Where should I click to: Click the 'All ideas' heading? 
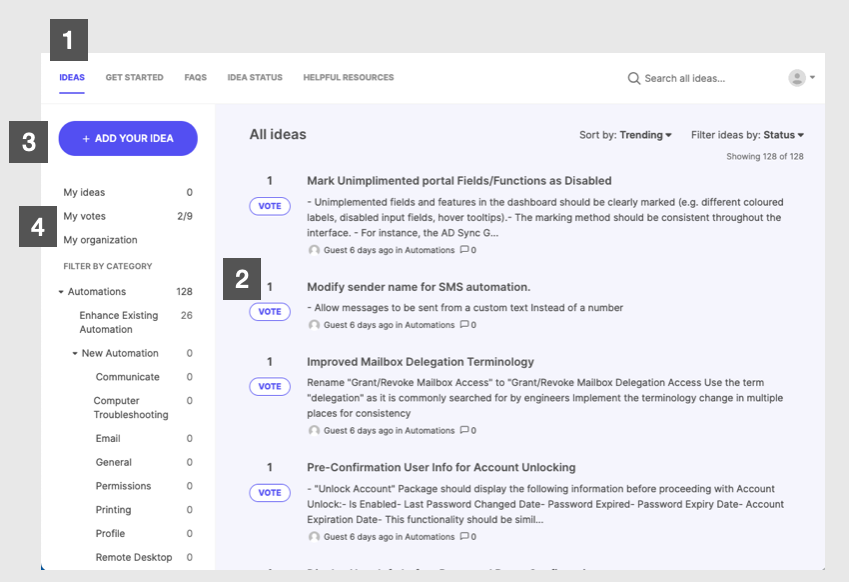tap(278, 135)
